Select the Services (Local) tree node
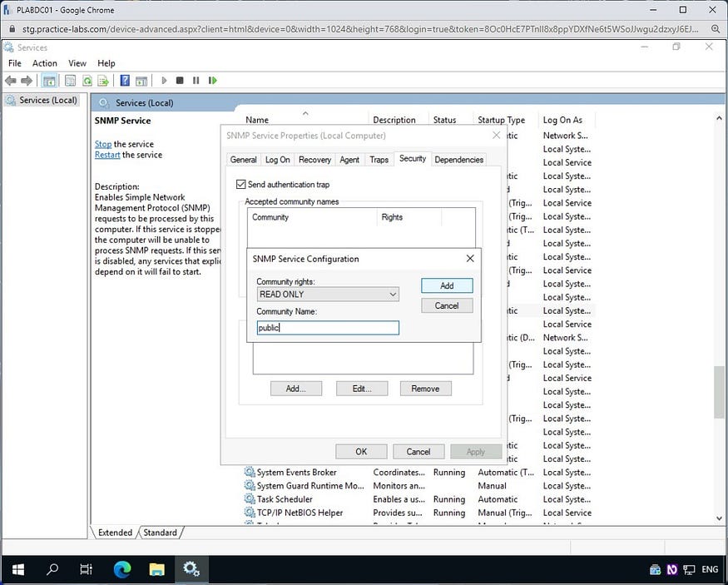This screenshot has height=585, width=728. coord(42,101)
